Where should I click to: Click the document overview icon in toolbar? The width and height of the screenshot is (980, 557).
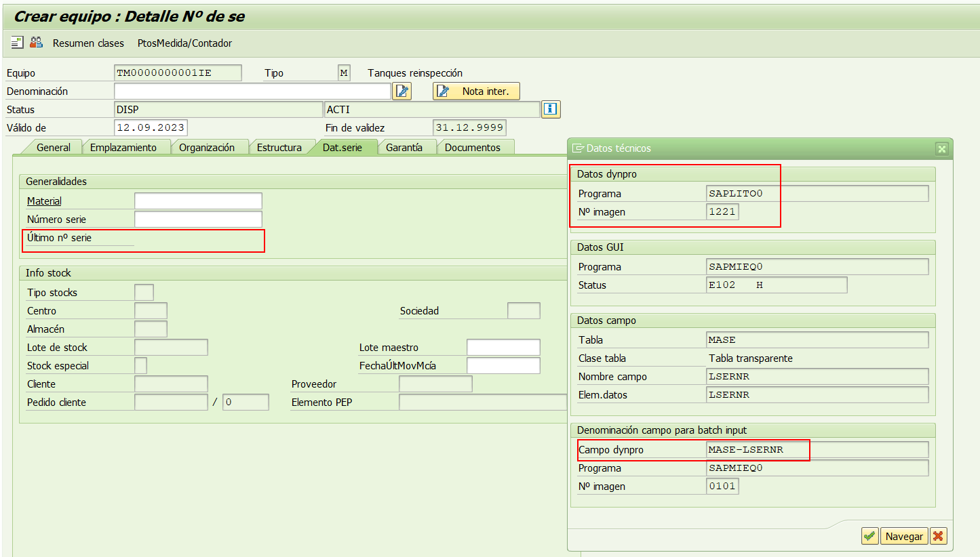coord(17,43)
